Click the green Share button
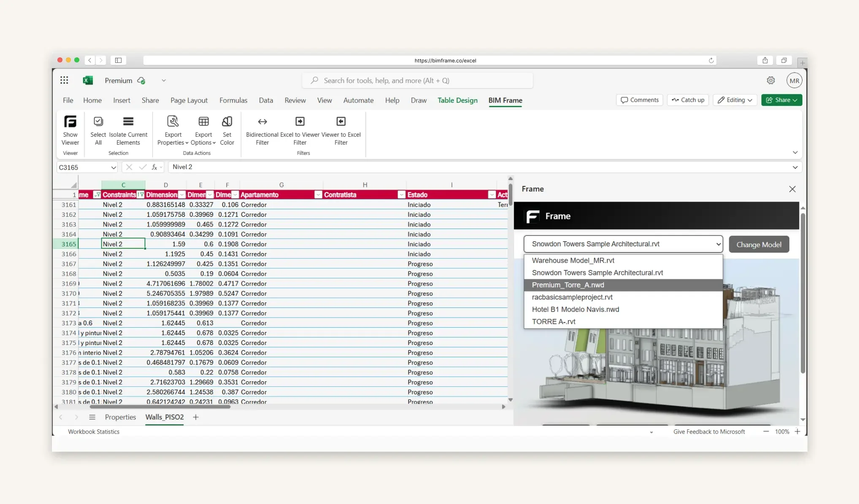The height and width of the screenshot is (504, 859). 781,100
